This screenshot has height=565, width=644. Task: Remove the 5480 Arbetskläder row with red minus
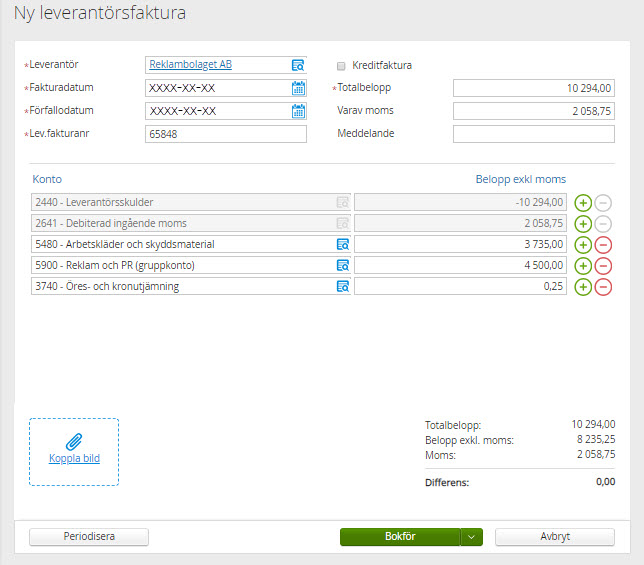click(x=603, y=245)
